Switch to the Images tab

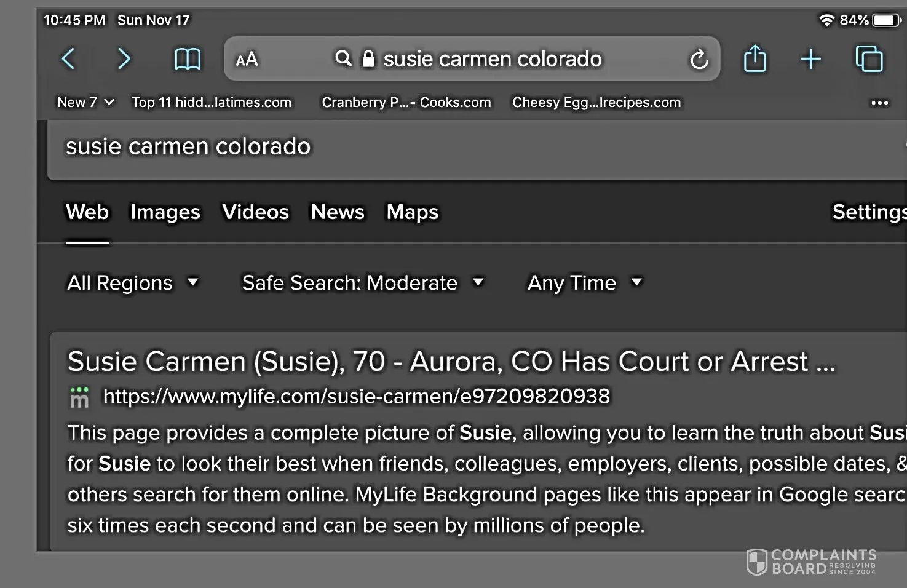[x=165, y=212]
